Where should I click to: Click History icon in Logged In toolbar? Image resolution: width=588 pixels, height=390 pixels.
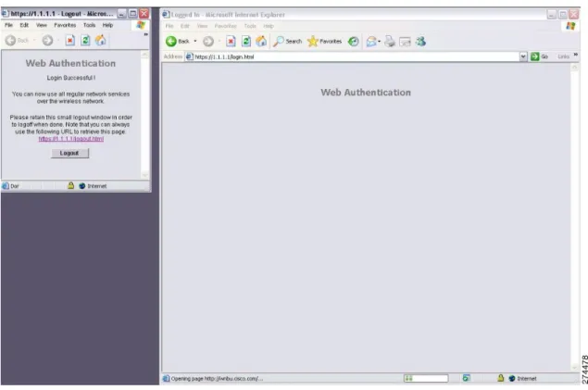(353, 42)
